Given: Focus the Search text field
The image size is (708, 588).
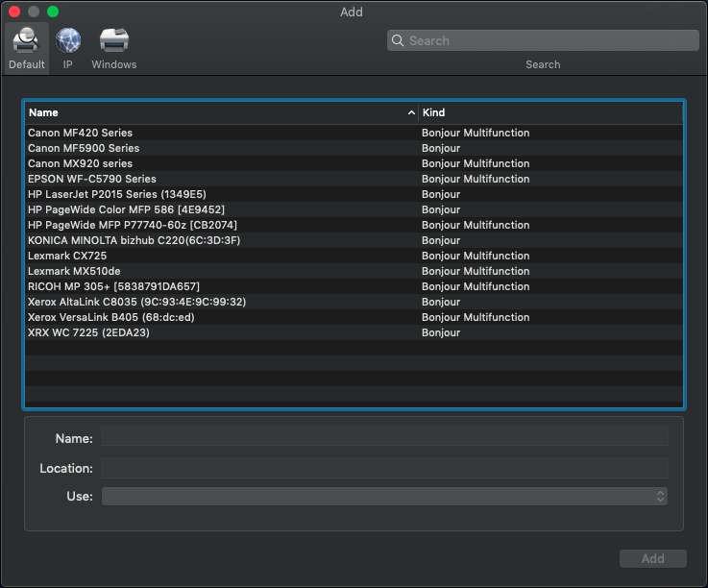Looking at the screenshot, I should (x=543, y=40).
